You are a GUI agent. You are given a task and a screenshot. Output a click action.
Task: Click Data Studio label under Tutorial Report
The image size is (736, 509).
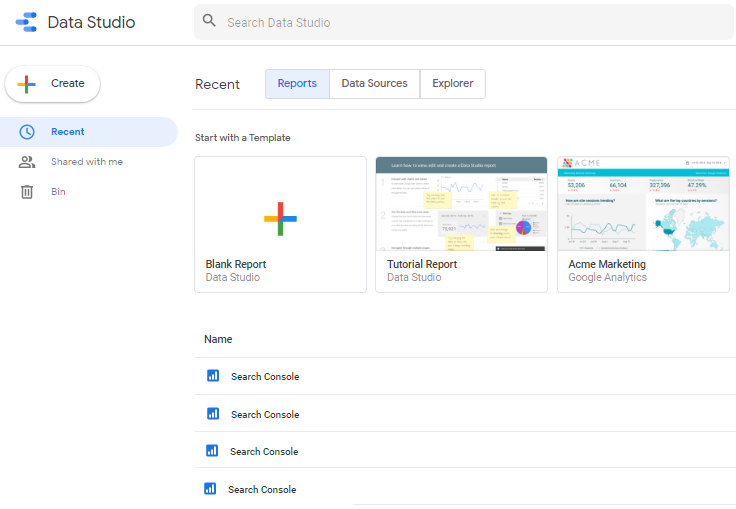(414, 278)
